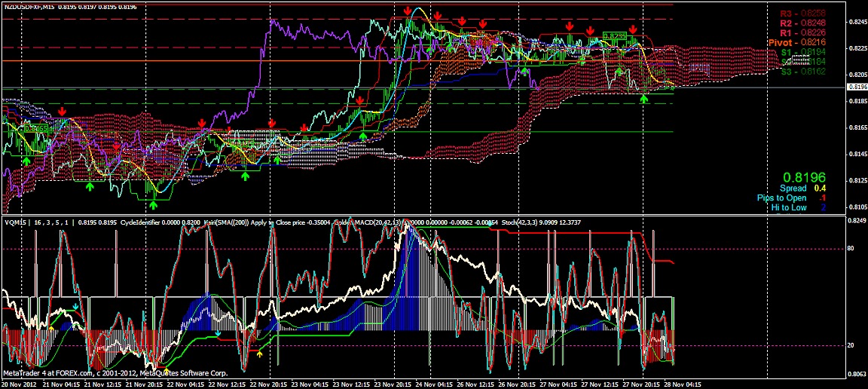Click the VQM15 indicator label
Screen dimensions: 868x389
point(15,222)
